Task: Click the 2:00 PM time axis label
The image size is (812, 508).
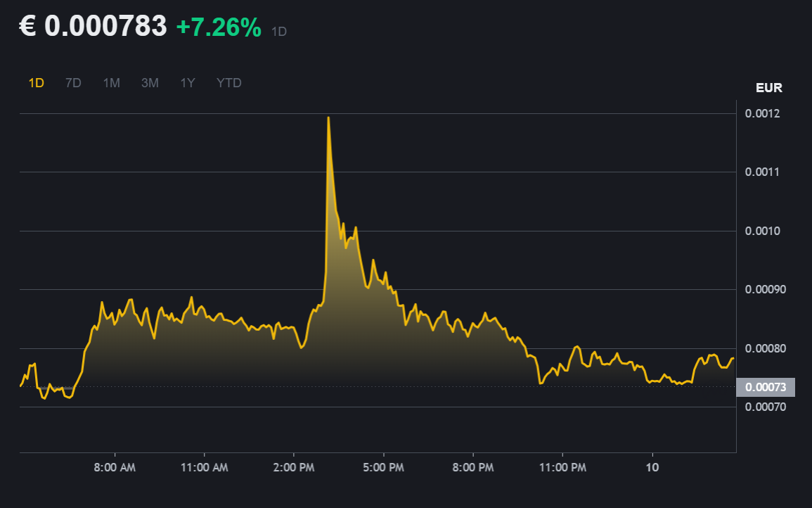Action: pos(294,467)
